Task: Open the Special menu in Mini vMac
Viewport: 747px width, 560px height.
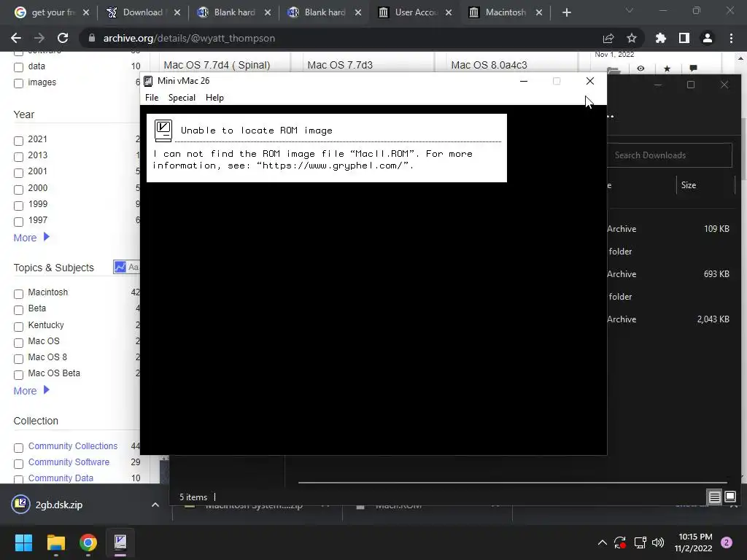Action: (182, 98)
